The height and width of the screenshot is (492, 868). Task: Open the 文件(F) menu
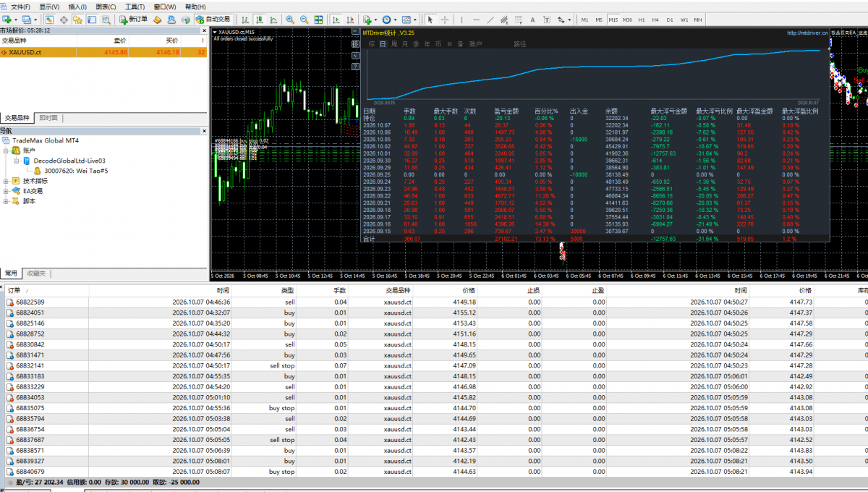(20, 7)
